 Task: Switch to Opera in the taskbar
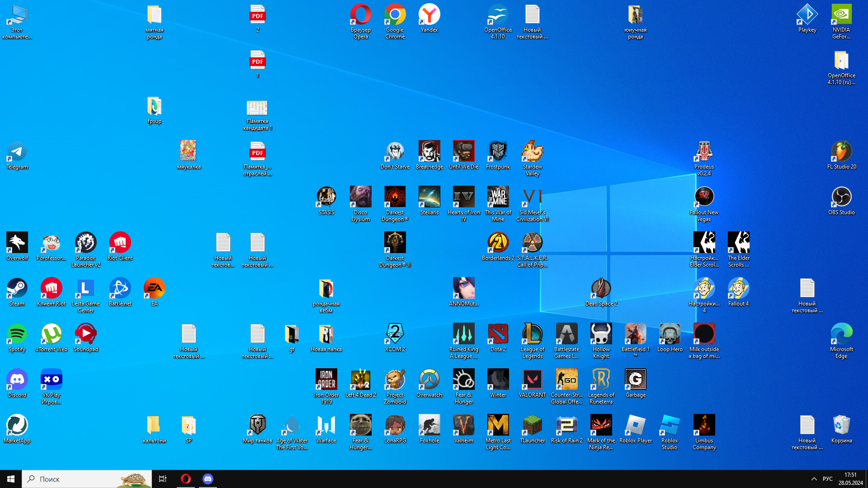point(186,479)
